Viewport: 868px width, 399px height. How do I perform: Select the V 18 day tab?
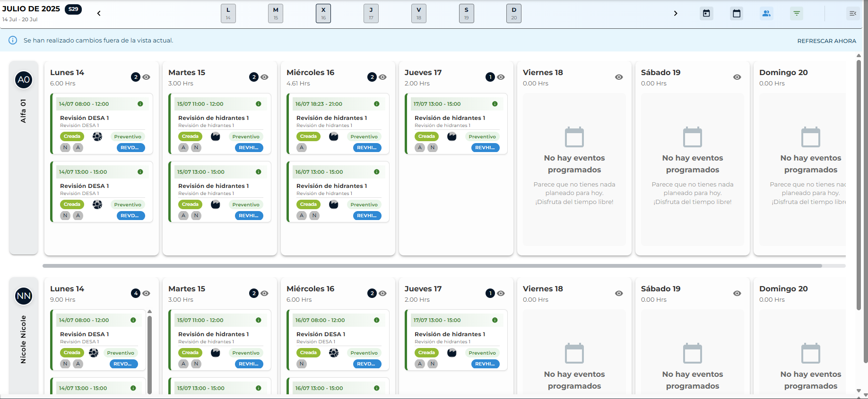pyautogui.click(x=419, y=13)
